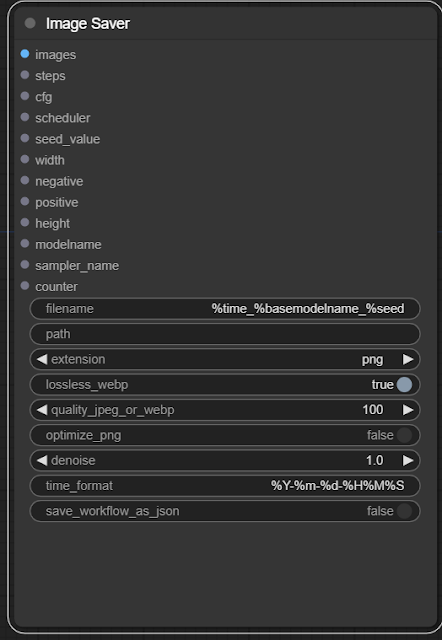442x640 pixels.
Task: Click the filename text field
Action: tap(225, 309)
